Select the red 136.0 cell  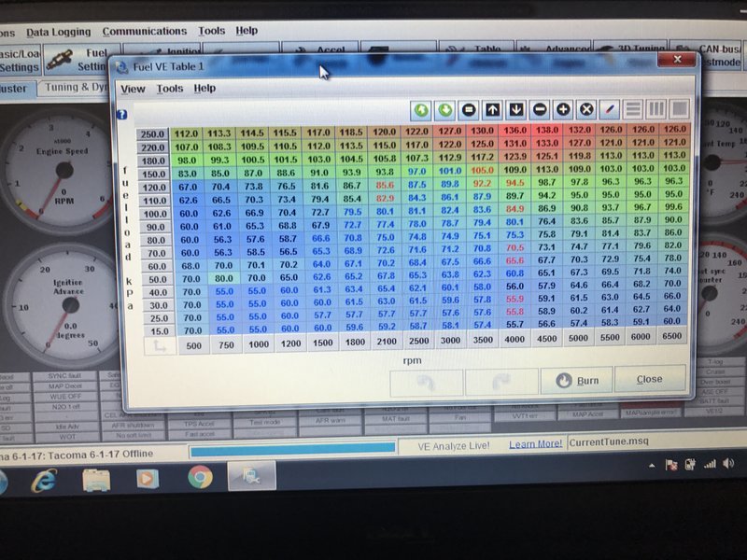515,130
